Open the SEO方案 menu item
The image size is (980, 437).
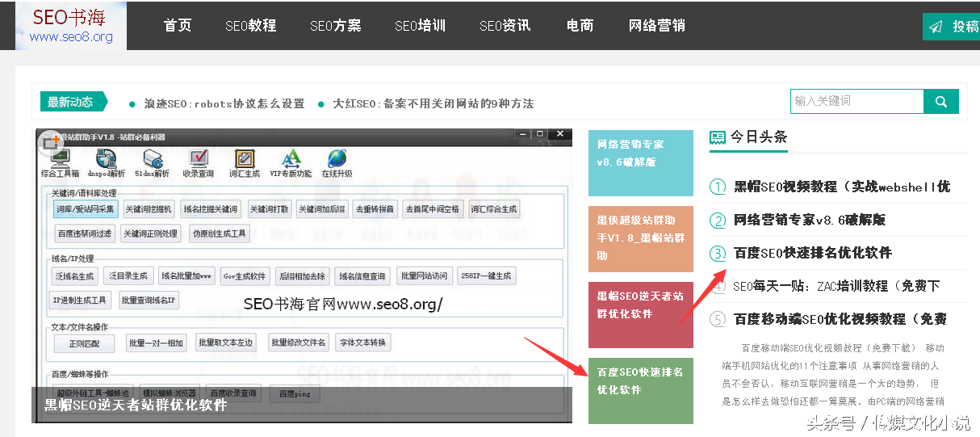point(336,25)
